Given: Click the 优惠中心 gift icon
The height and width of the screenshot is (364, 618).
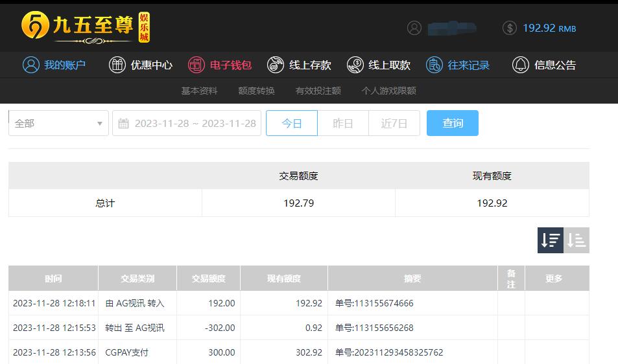Looking at the screenshot, I should pyautogui.click(x=117, y=65).
